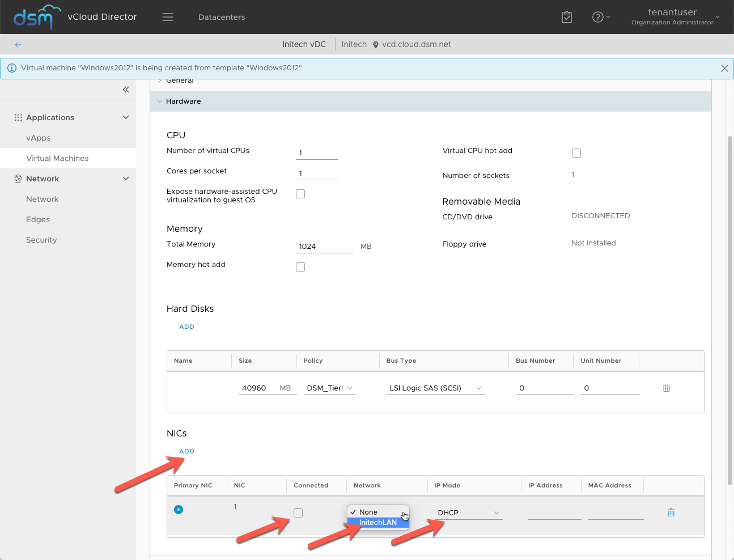
Task: Collapse the Applications sidebar group
Action: coord(126,117)
